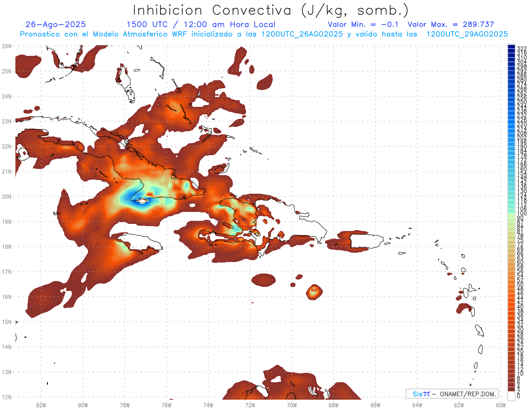Click the 64W longitude label

[417, 405]
